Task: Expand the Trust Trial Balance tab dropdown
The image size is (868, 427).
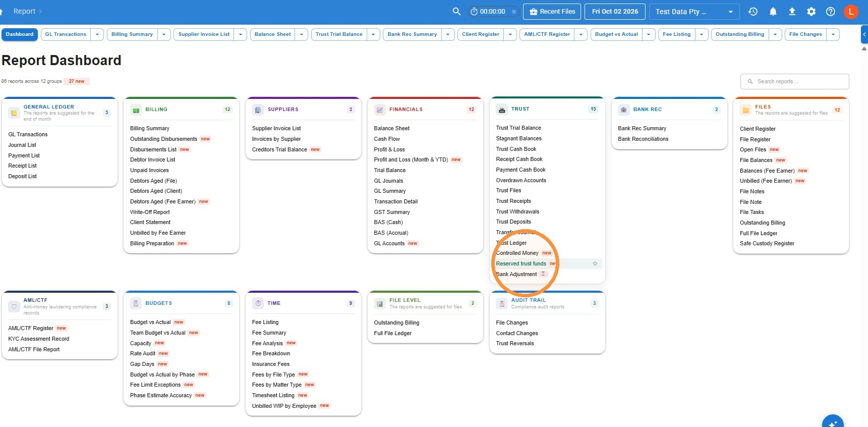Action: point(373,34)
